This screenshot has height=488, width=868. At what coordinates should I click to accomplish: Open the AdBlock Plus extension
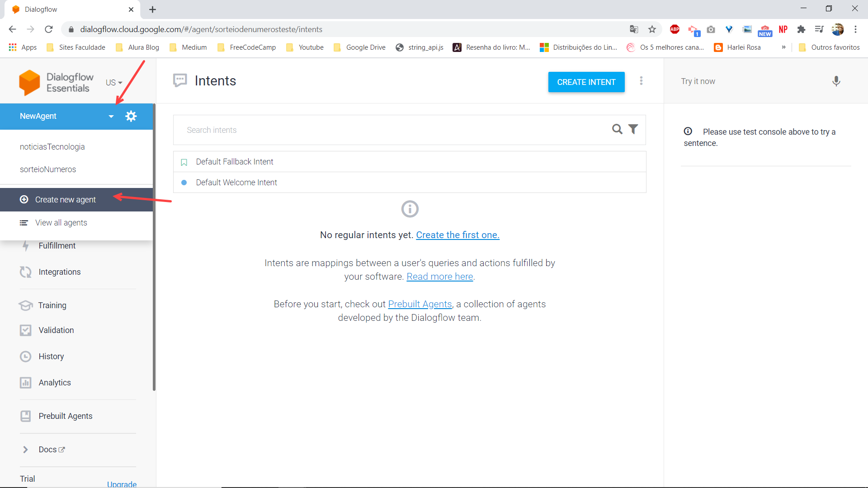675,29
